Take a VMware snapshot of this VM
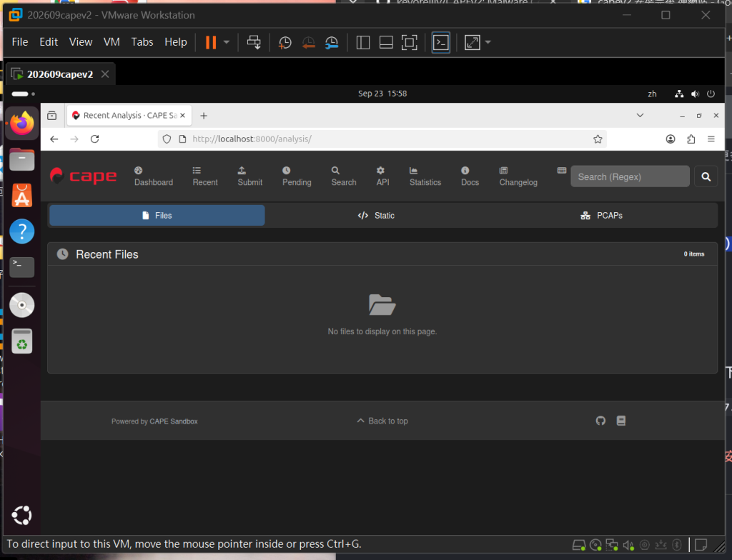Viewport: 732px width, 560px height. [285, 42]
